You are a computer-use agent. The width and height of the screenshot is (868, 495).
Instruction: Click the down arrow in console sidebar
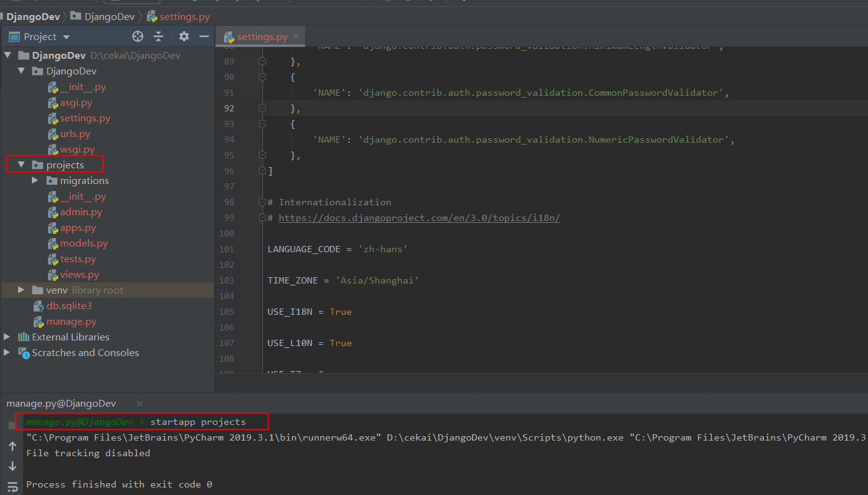[12, 466]
